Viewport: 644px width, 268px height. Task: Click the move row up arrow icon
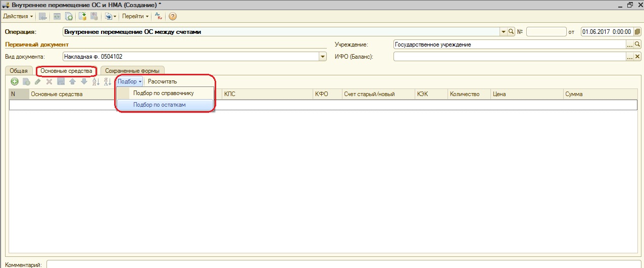(72, 81)
